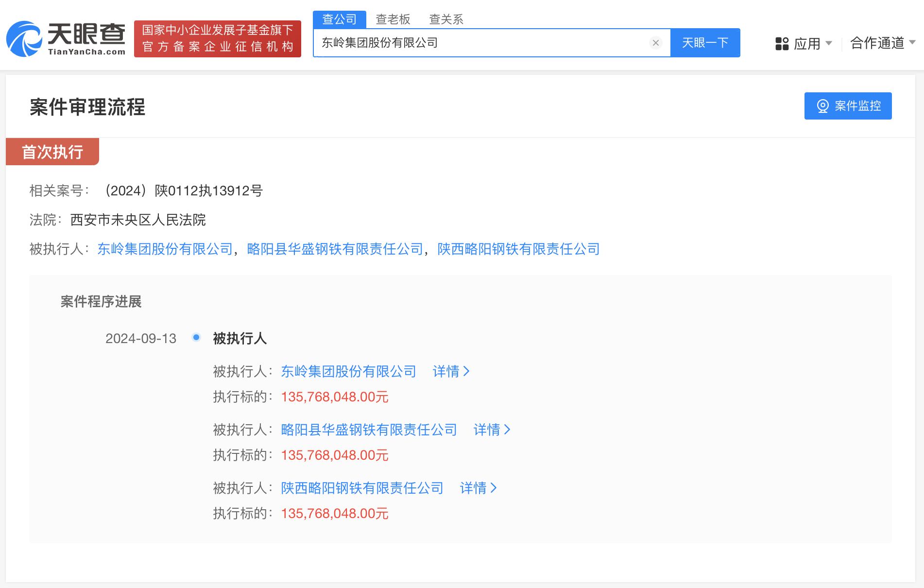
Task: Select the 查公司 tab
Action: tap(339, 18)
